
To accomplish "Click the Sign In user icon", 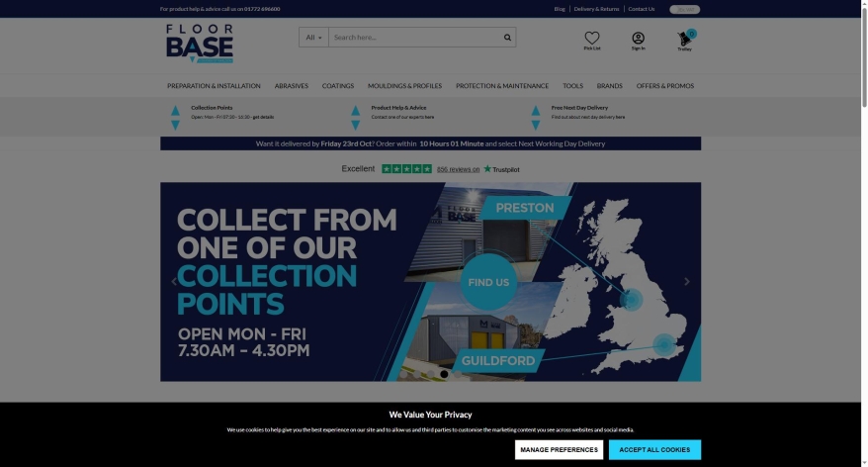I will pyautogui.click(x=638, y=38).
